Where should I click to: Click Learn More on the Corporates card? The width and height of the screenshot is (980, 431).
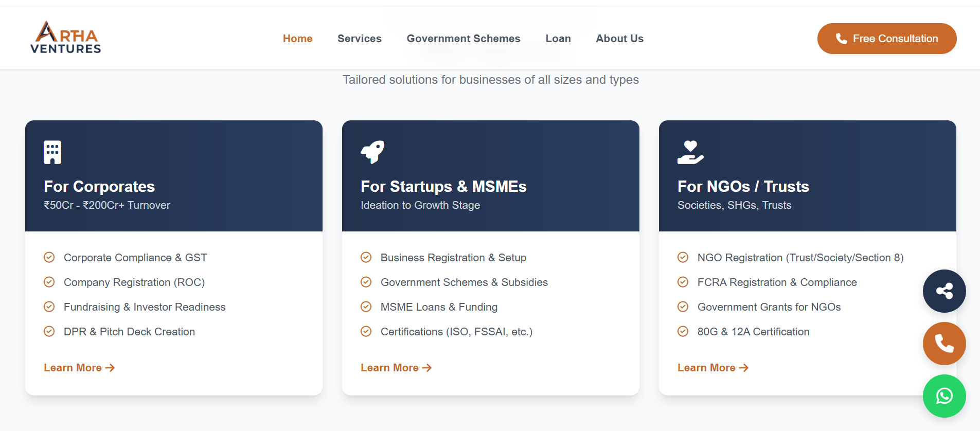tap(79, 368)
